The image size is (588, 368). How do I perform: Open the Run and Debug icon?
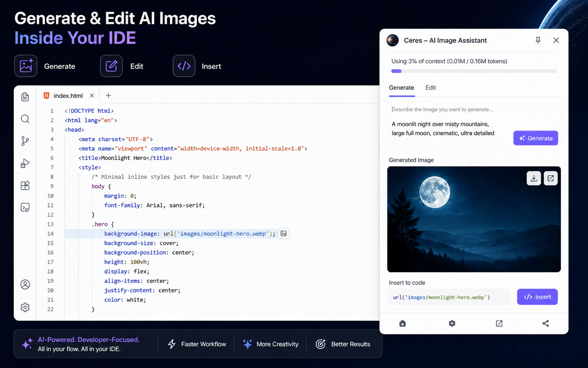point(25,163)
